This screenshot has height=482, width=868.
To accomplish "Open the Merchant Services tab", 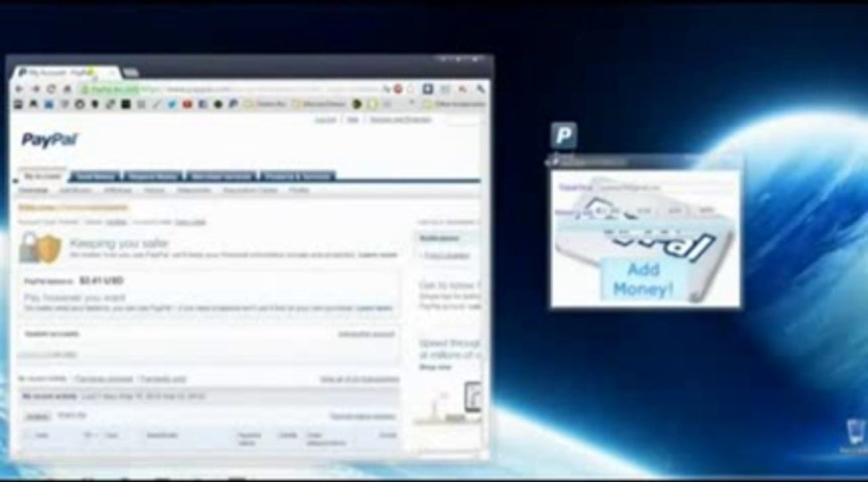I will point(220,177).
